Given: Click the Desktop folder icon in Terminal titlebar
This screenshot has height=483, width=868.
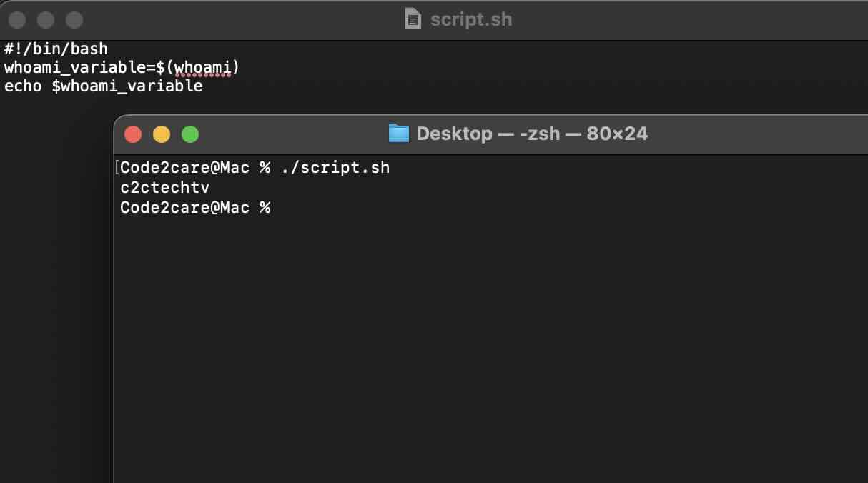Looking at the screenshot, I should pos(399,133).
